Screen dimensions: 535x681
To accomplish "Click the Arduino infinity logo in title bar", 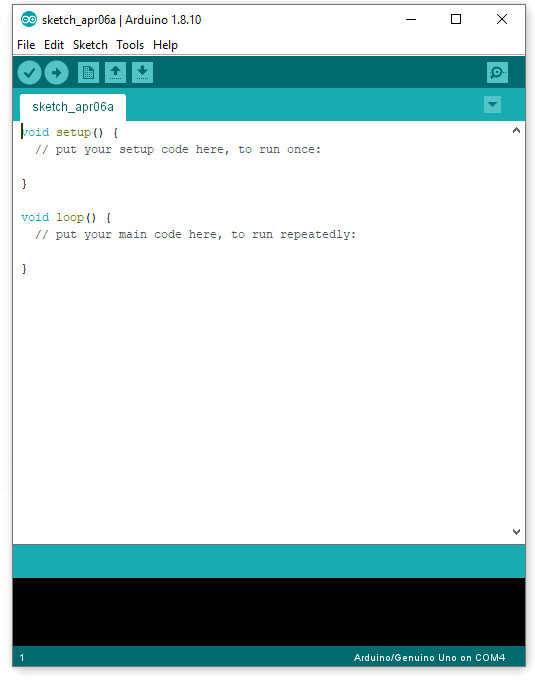I will tap(29, 20).
